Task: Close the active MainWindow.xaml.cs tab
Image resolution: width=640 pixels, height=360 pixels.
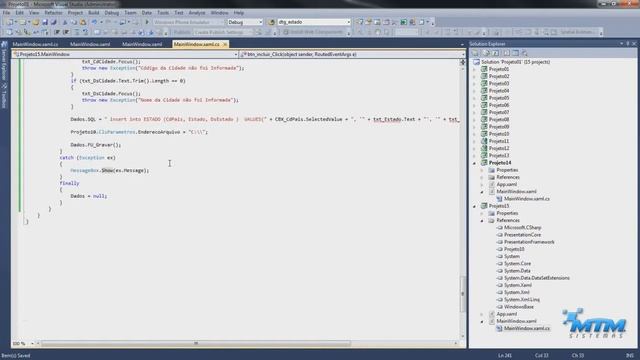Action: click(225, 44)
